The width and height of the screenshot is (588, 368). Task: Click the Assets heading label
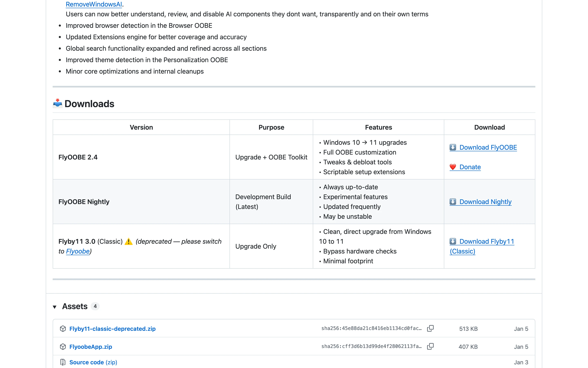(x=75, y=306)
